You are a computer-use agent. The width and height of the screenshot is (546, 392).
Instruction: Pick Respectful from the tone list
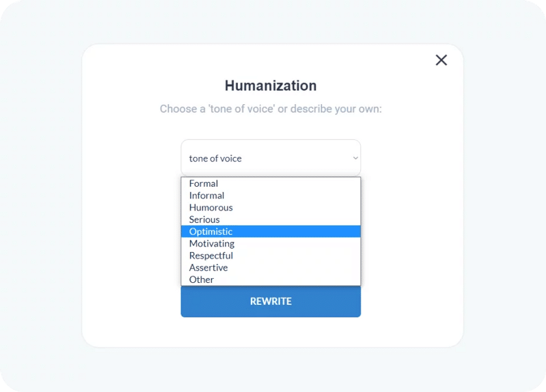click(x=211, y=255)
